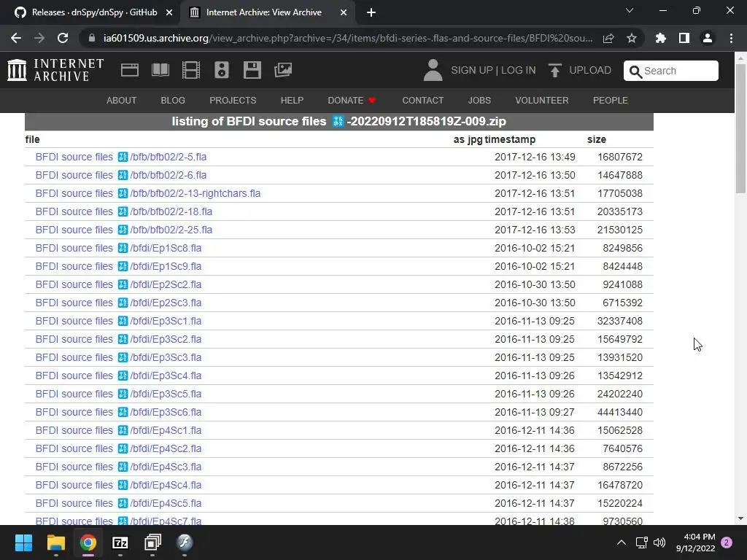Viewport: 747px width, 560px height.
Task: Bookmark this page with the star icon
Action: [632, 38]
